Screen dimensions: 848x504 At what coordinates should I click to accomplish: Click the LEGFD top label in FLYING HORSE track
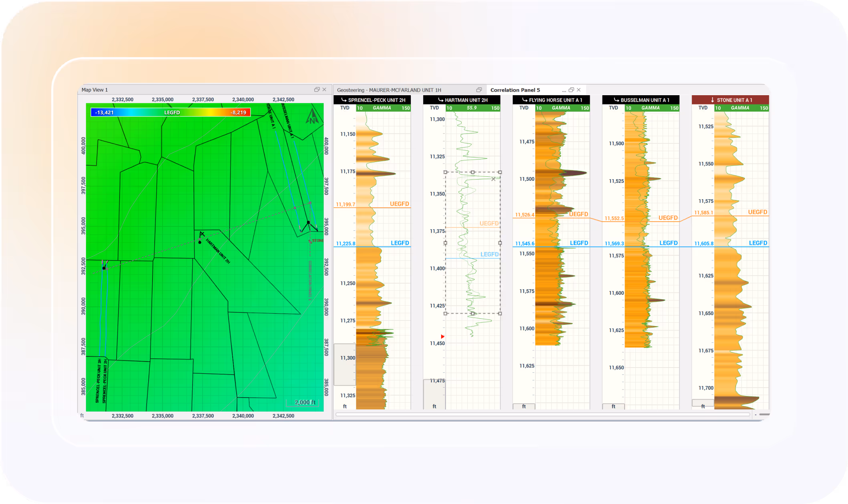click(579, 243)
